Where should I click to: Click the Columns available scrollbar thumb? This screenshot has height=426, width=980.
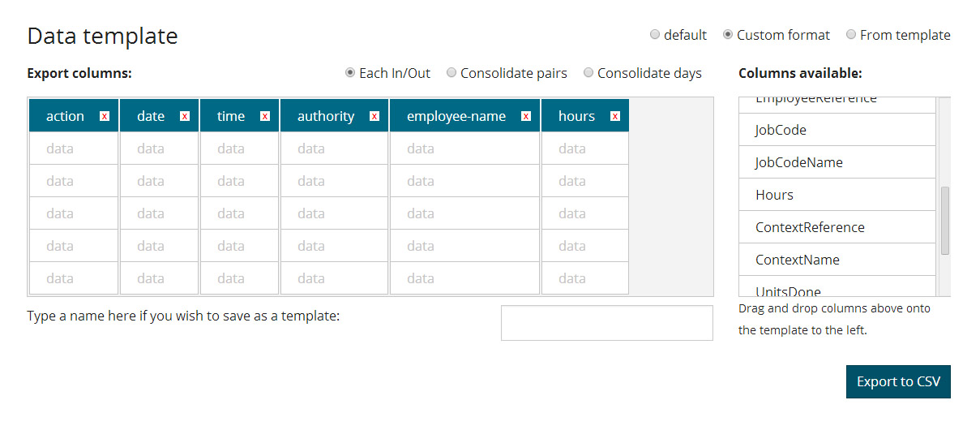945,221
